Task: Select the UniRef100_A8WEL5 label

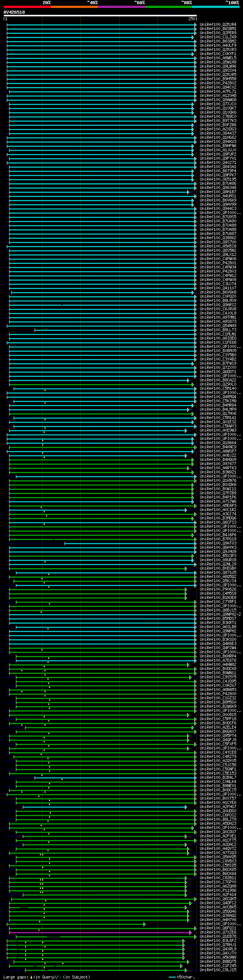Action: [218, 58]
